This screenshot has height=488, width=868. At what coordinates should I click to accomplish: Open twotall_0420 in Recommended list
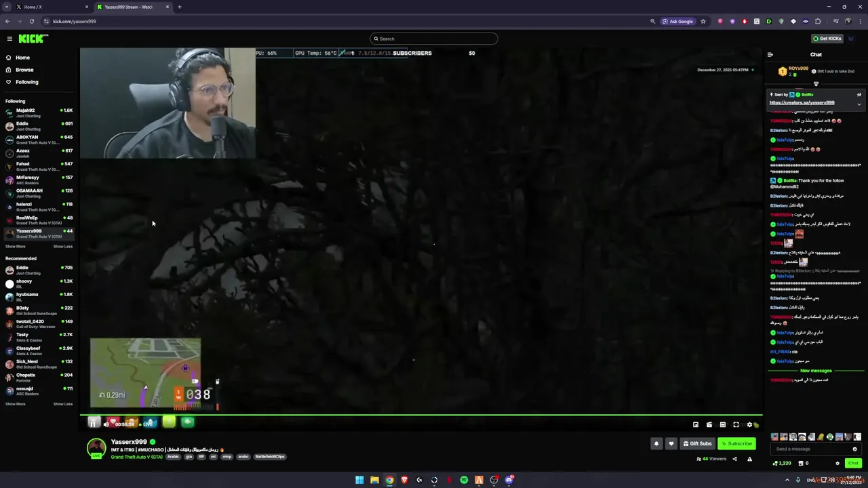click(x=39, y=323)
